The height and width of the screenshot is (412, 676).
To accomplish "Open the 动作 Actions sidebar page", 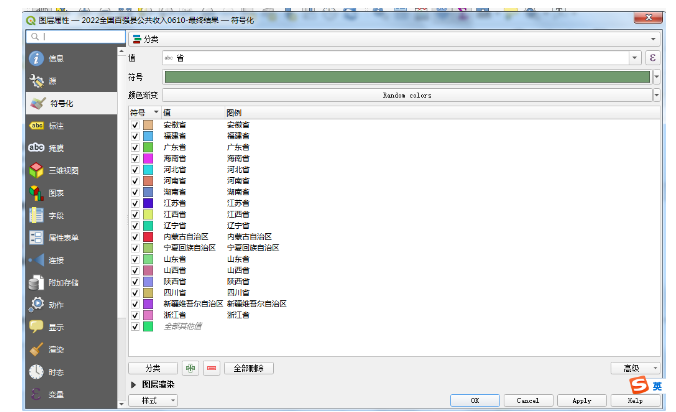I will click(71, 305).
